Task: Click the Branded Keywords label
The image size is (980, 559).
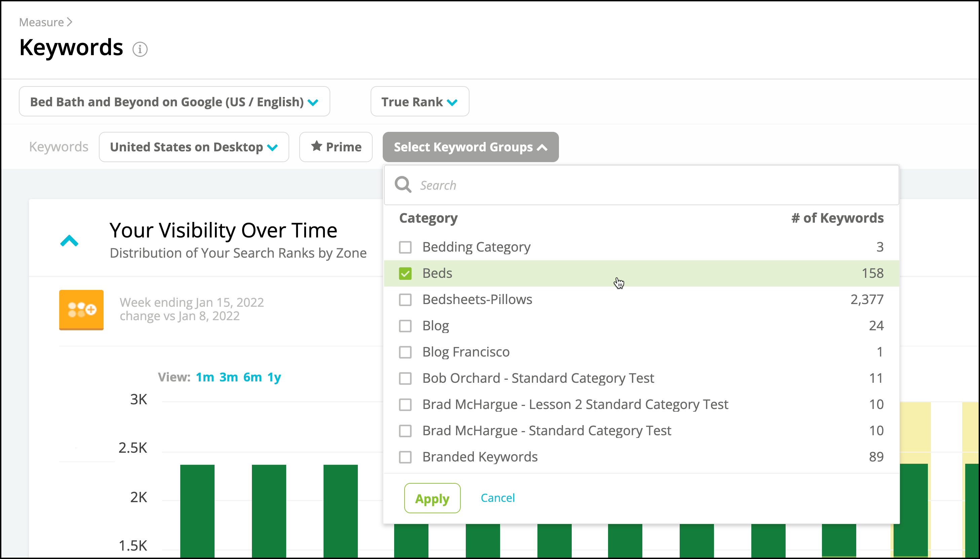Action: 480,457
